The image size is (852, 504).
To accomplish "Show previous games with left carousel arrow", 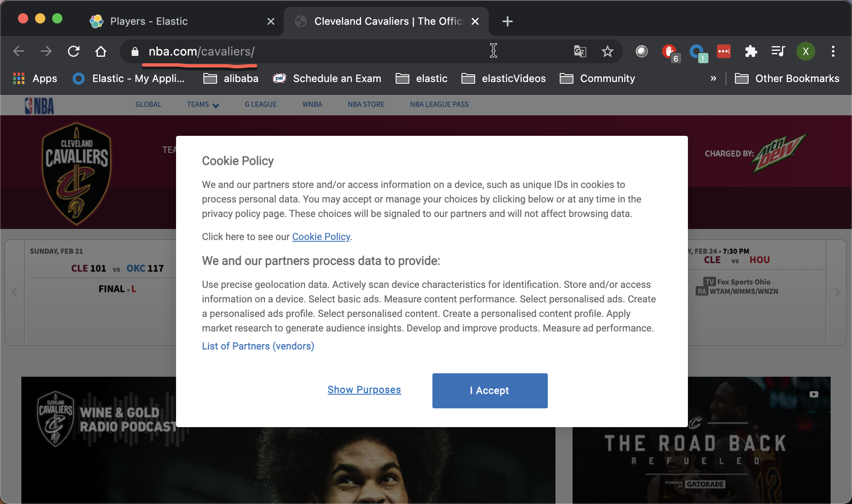I will pyautogui.click(x=15, y=293).
